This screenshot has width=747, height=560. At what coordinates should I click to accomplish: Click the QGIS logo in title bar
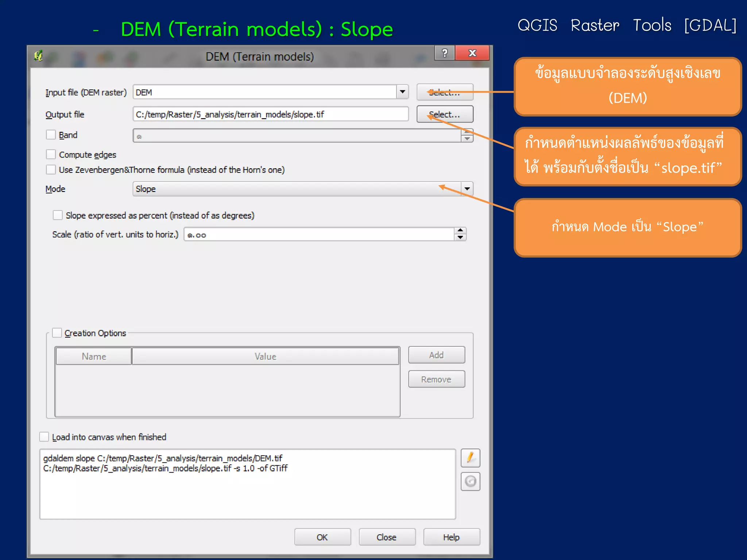pyautogui.click(x=38, y=56)
